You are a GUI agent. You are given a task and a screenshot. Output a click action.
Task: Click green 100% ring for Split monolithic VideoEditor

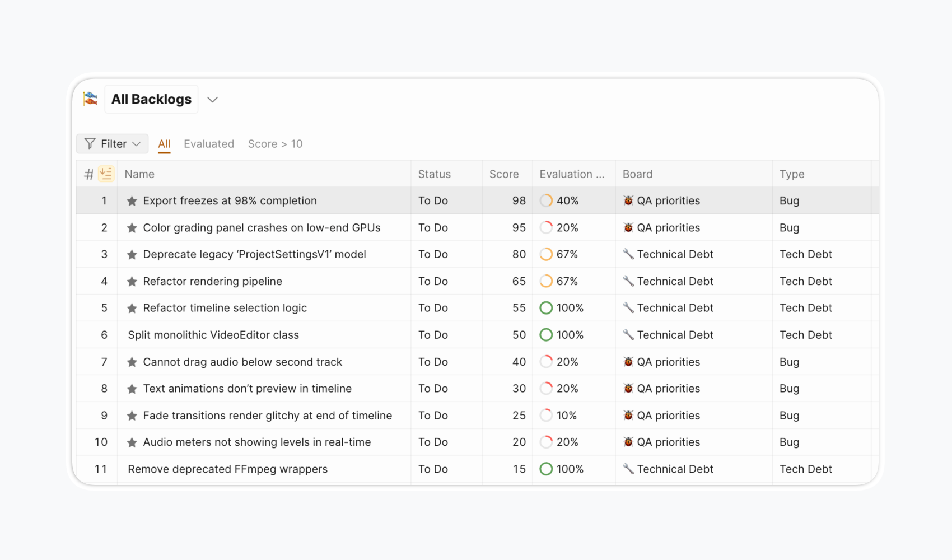[x=546, y=335]
